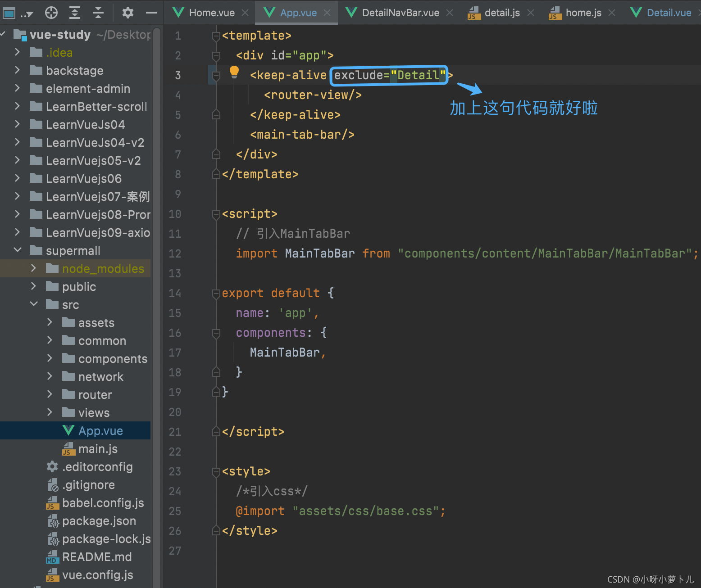The height and width of the screenshot is (588, 701).
Task: Collapse the src folder
Action: click(33, 304)
